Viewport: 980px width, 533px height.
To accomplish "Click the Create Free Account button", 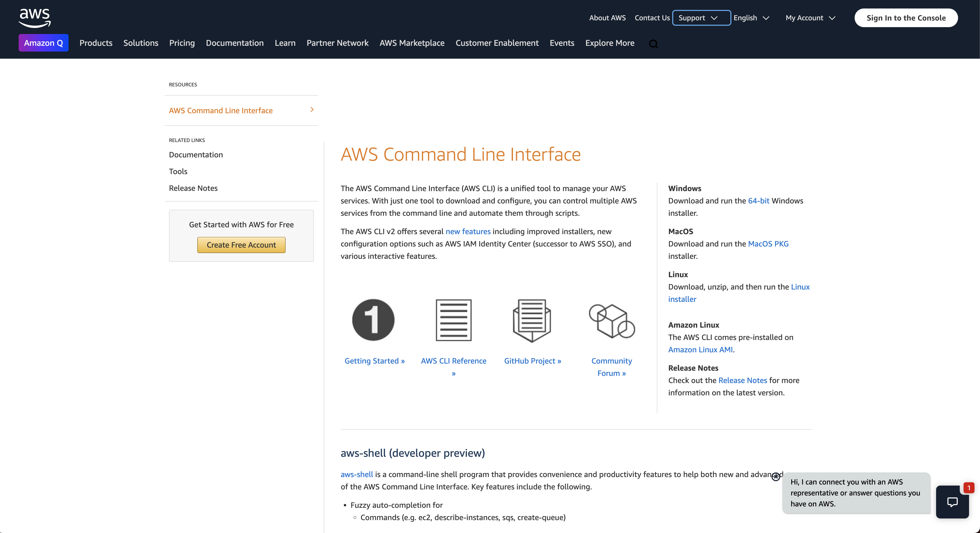I will [241, 245].
